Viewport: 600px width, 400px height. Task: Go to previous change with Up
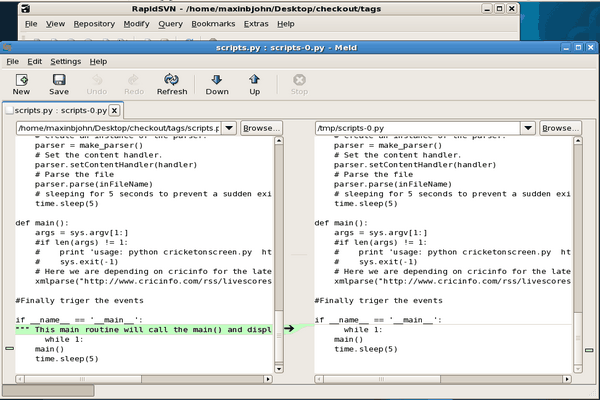255,83
